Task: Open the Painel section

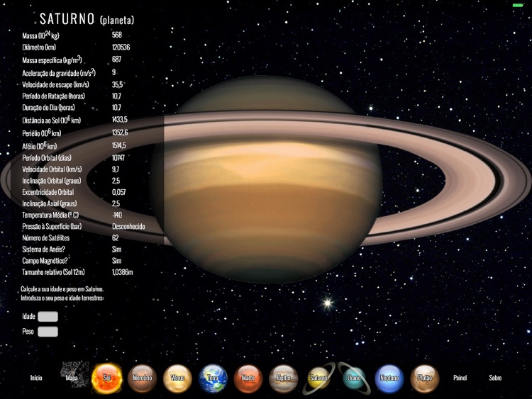Action: (460, 378)
